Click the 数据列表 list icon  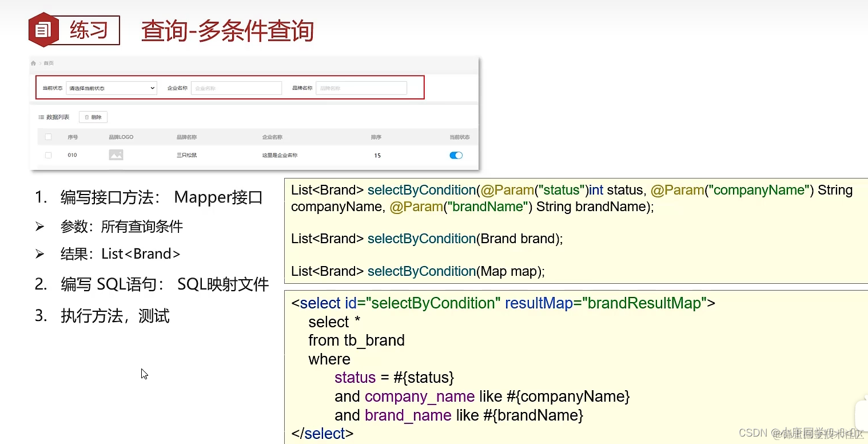[x=41, y=117]
